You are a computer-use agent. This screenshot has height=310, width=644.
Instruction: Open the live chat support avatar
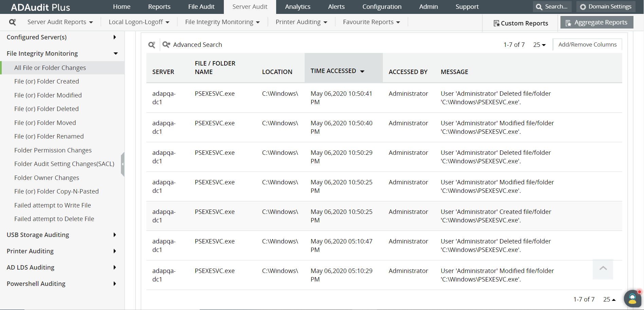coord(632,299)
